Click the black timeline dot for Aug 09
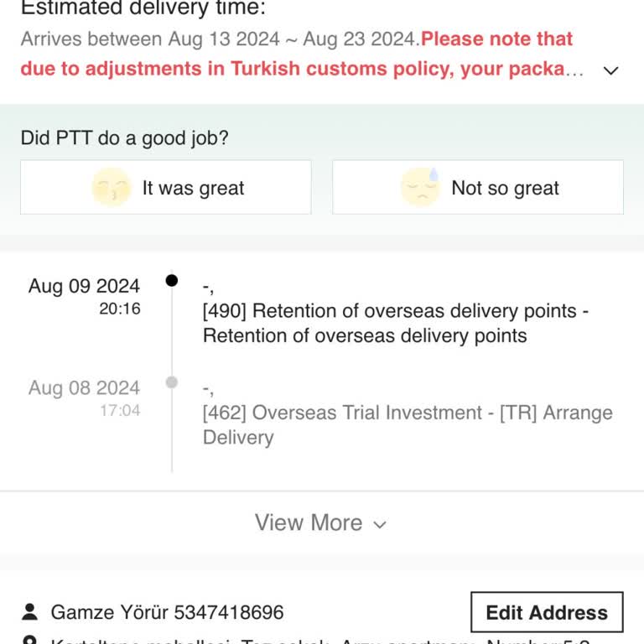 click(172, 281)
